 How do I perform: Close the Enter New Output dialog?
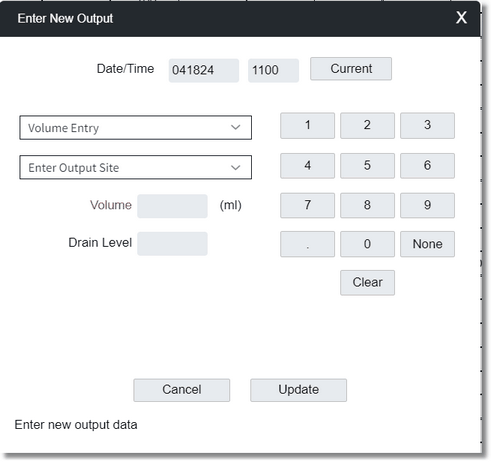(x=461, y=18)
